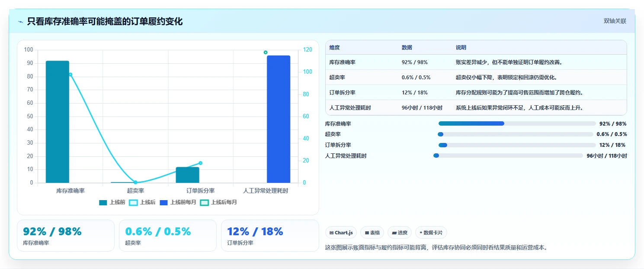644x269 pixels.
Task: Toggle the teal 上线前 bar legend entry
Action: coord(112,202)
